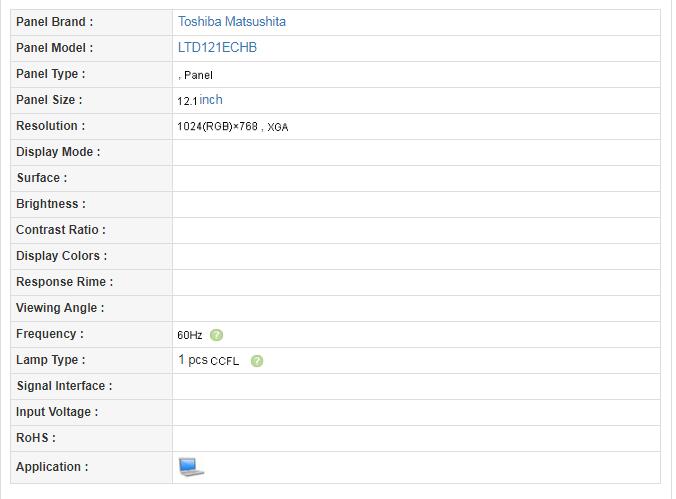The height and width of the screenshot is (499, 676).
Task: Click the 1 pcs CCFL lamp text
Action: tap(208, 360)
